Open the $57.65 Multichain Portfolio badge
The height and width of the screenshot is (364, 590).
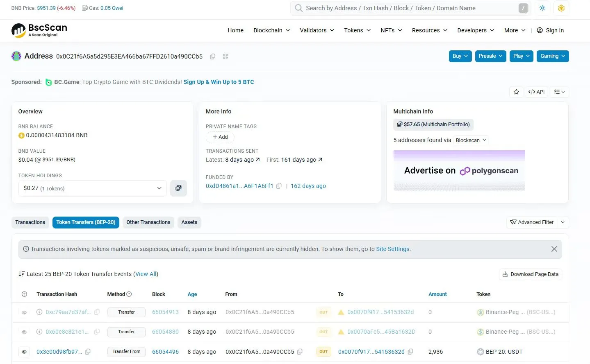tap(433, 124)
